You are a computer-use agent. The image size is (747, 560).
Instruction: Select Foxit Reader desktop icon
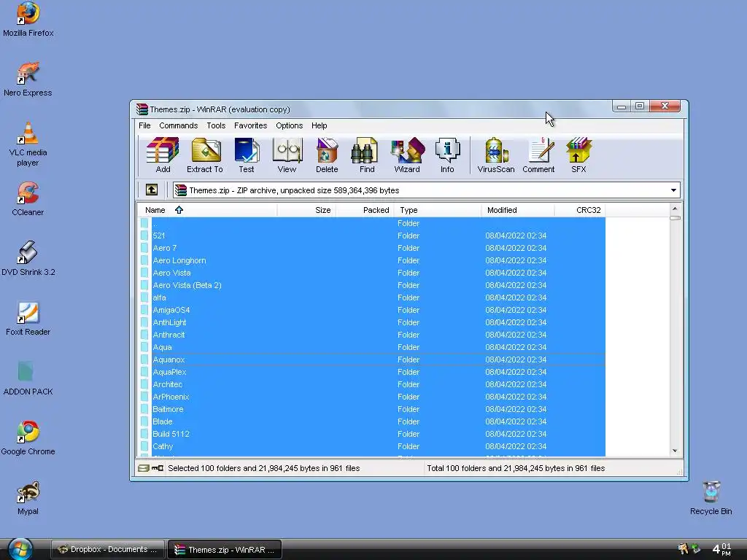pyautogui.click(x=28, y=319)
